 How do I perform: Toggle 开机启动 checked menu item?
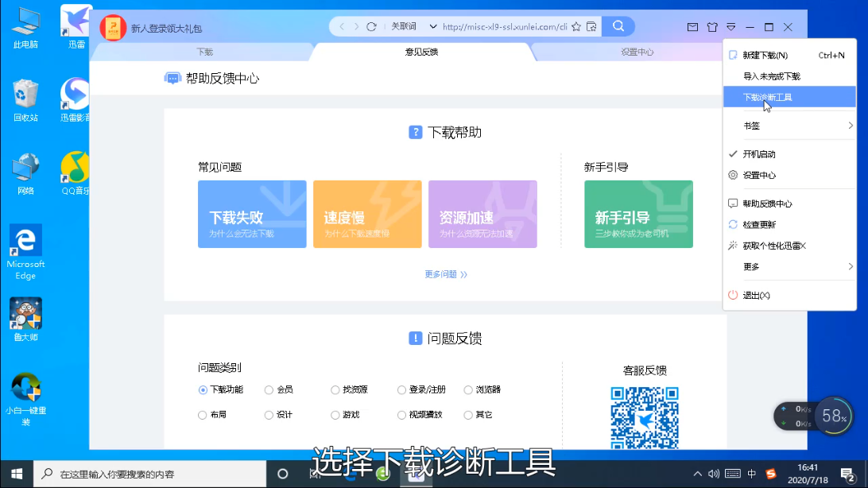point(758,154)
